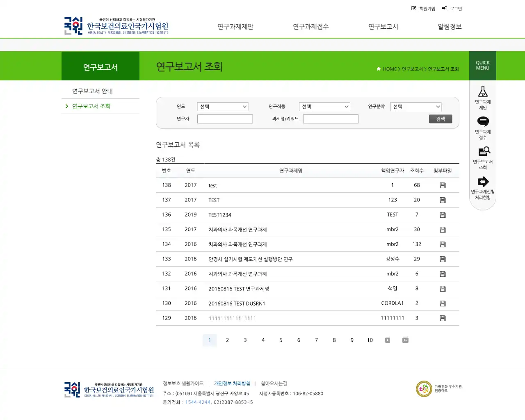Download the attachment in row 134
This screenshot has height=420, width=525.
click(443, 244)
